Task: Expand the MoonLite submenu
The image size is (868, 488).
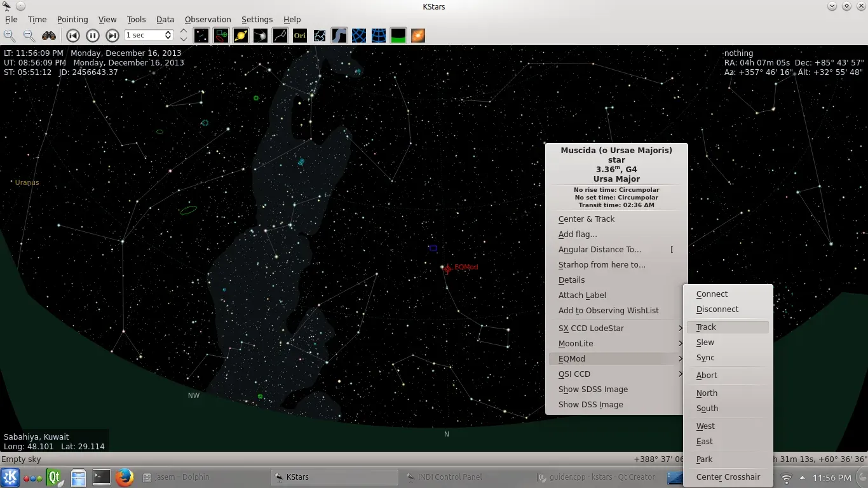Action: (x=616, y=344)
